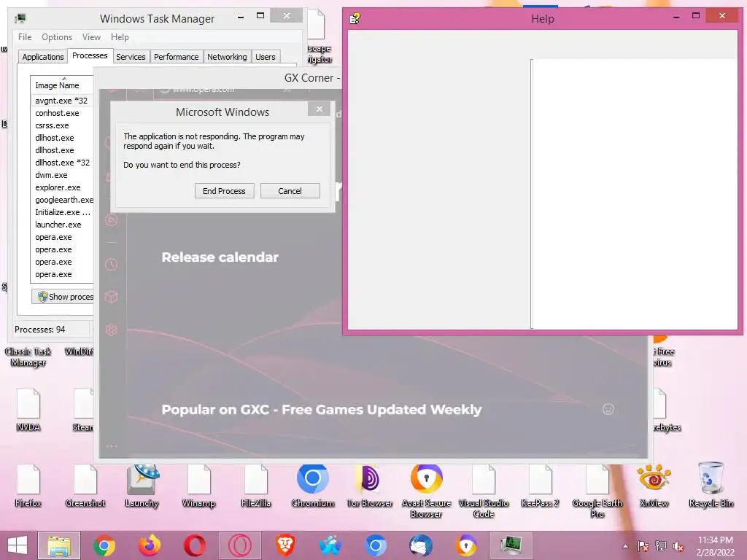The image size is (747, 560).
Task: Open the network icon in the system tray
Action: (x=661, y=546)
